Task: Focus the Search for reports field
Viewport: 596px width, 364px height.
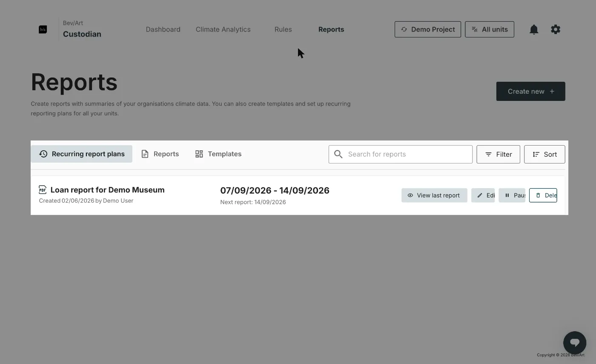Action: coord(401,154)
